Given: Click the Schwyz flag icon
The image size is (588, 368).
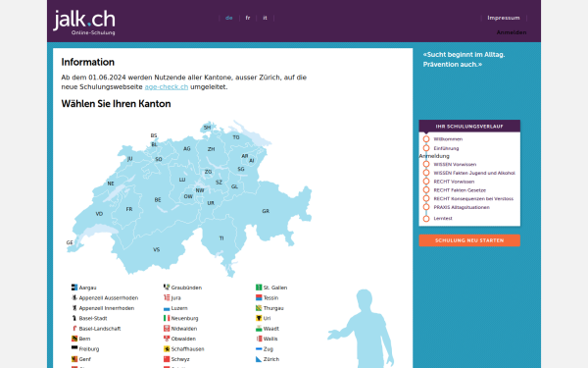Looking at the screenshot, I should 167,359.
